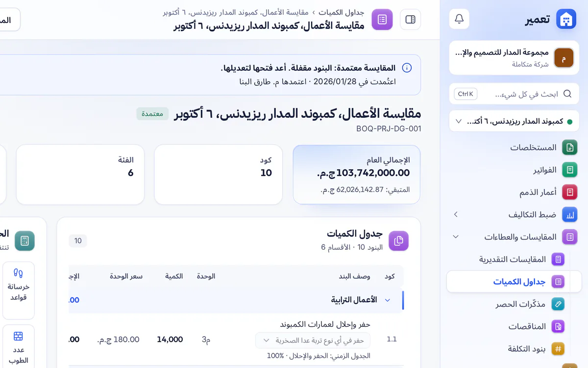Click the بنود التكلفة hash icon
Image resolution: width=588 pixels, height=368 pixels.
(x=558, y=349)
